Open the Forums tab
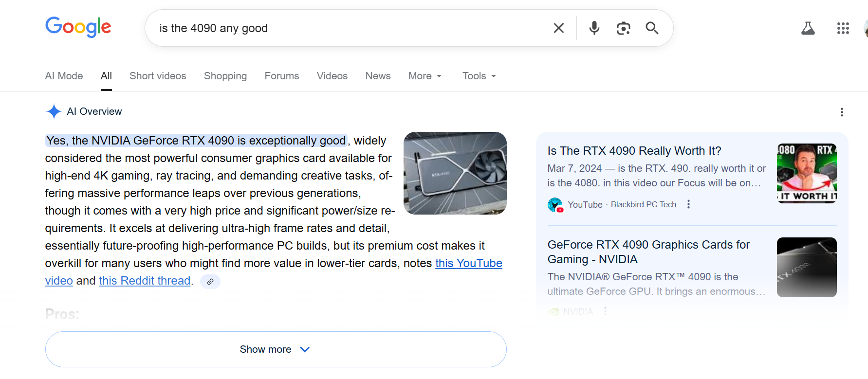This screenshot has width=868, height=379. (x=282, y=76)
